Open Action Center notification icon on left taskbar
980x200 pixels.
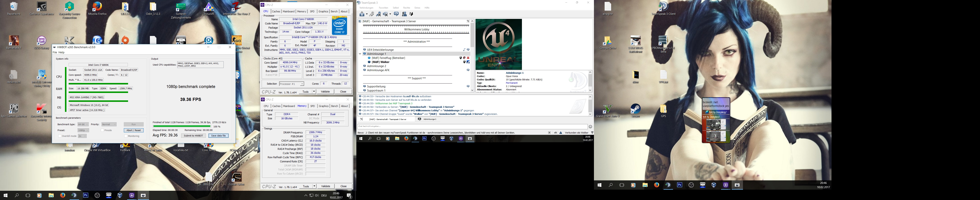tap(349, 195)
